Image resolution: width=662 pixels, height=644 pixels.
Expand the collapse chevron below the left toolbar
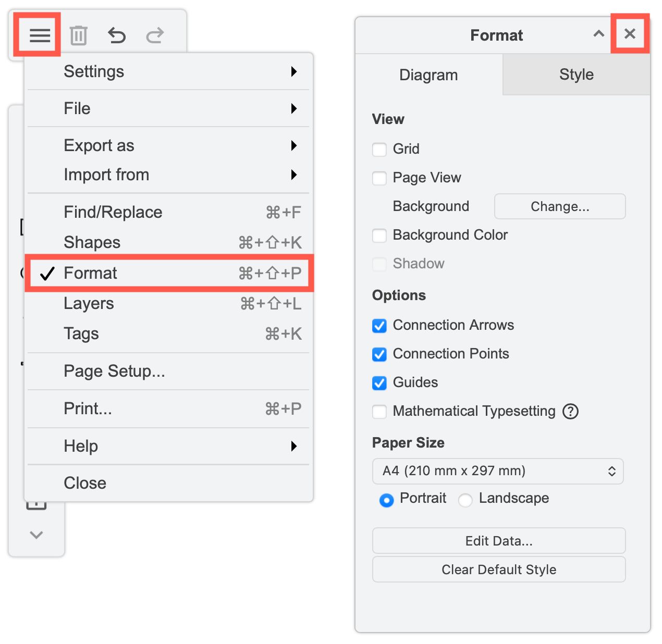(36, 535)
